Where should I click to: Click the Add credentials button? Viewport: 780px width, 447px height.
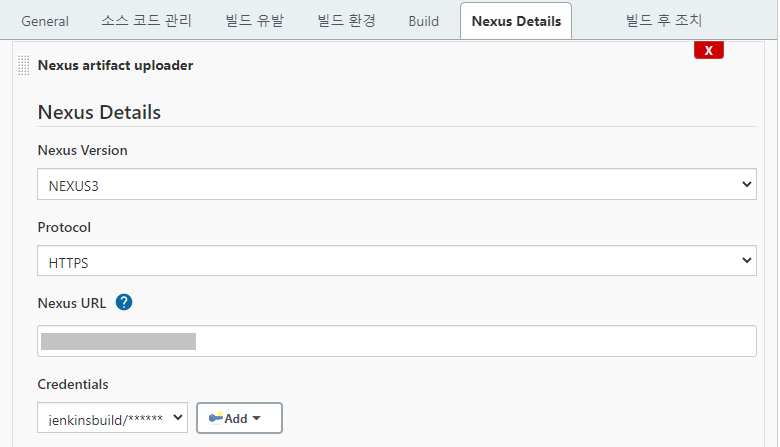239,418
